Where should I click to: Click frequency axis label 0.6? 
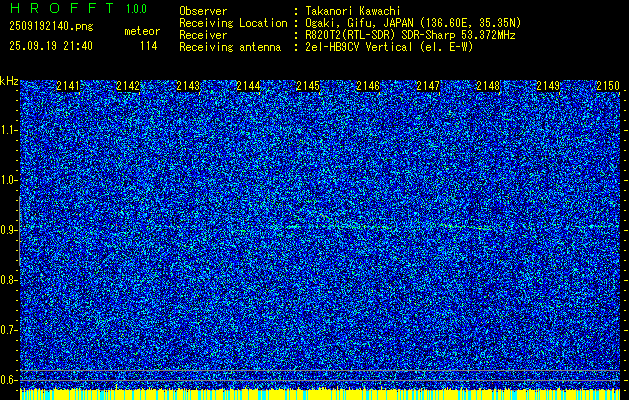8,380
